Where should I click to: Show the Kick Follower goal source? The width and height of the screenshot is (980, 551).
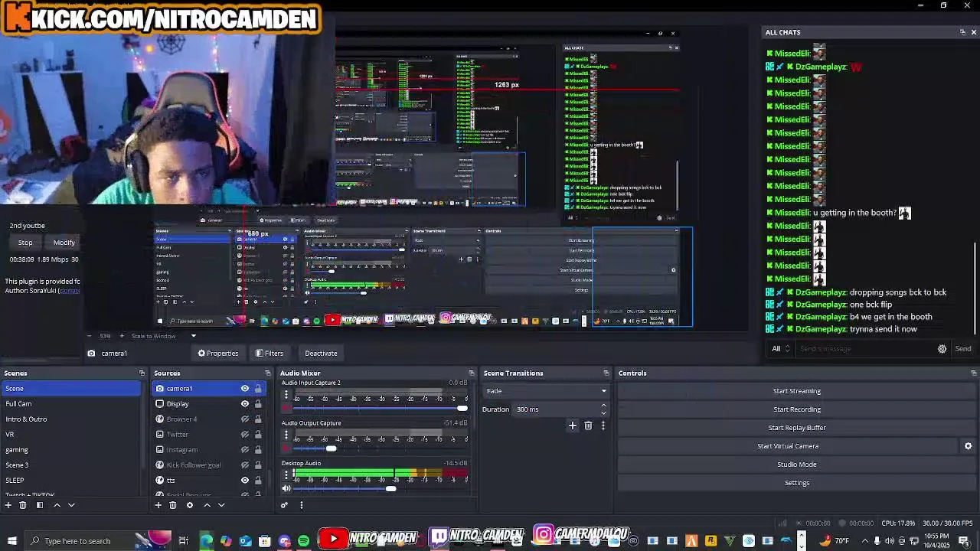point(245,465)
